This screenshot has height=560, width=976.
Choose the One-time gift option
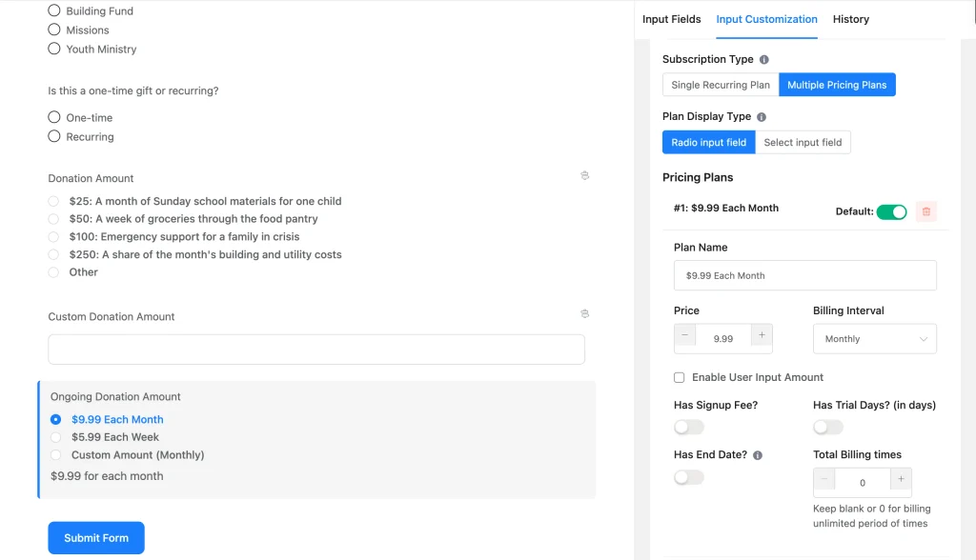[x=54, y=117]
